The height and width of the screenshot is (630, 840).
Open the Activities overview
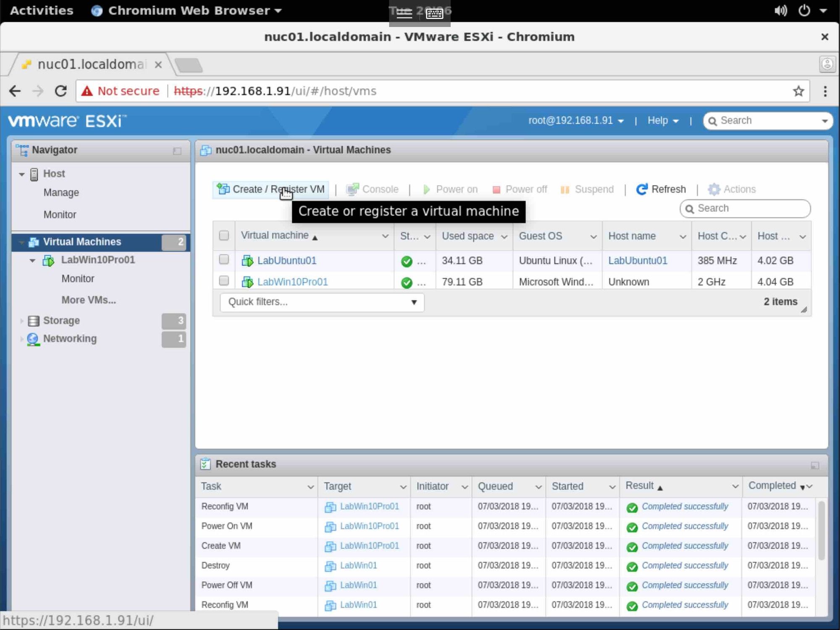click(41, 10)
